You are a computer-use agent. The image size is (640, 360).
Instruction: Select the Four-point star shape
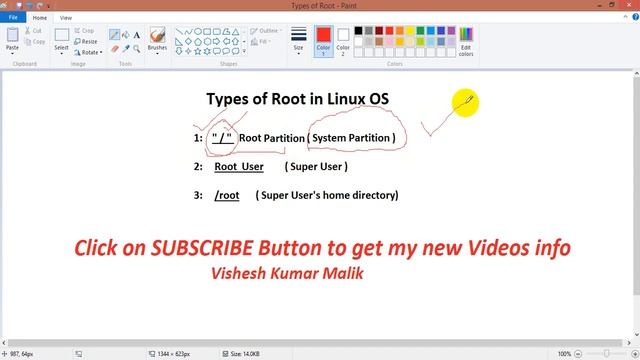188,51
